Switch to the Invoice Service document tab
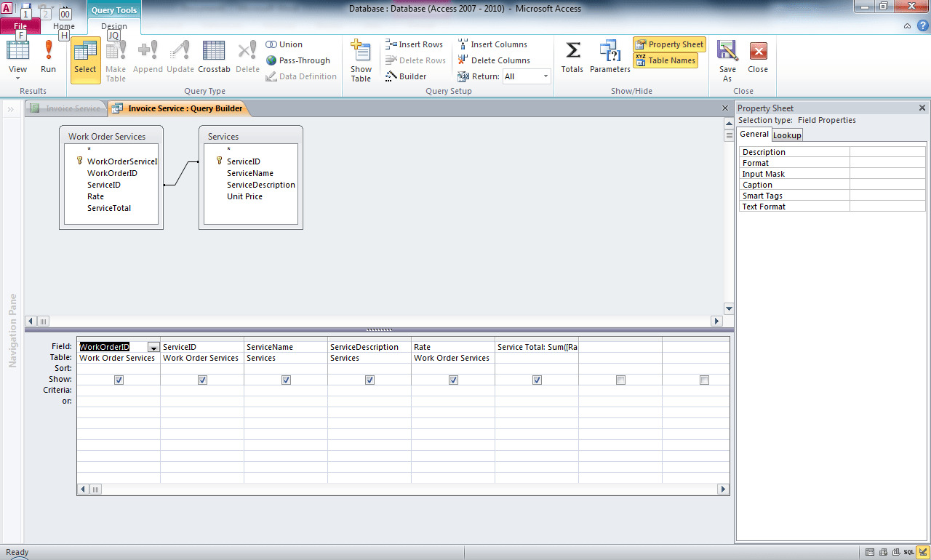The image size is (931, 560). (65, 108)
